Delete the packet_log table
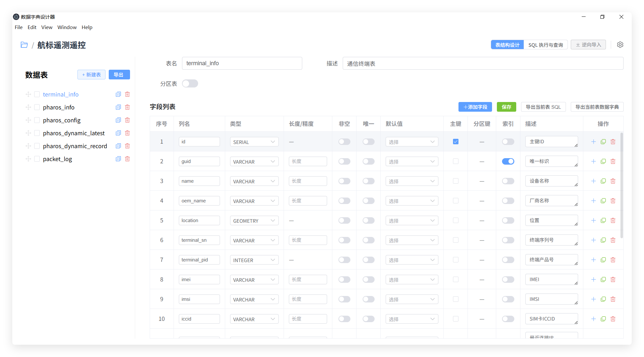The width and height of the screenshot is (644, 357). (127, 159)
